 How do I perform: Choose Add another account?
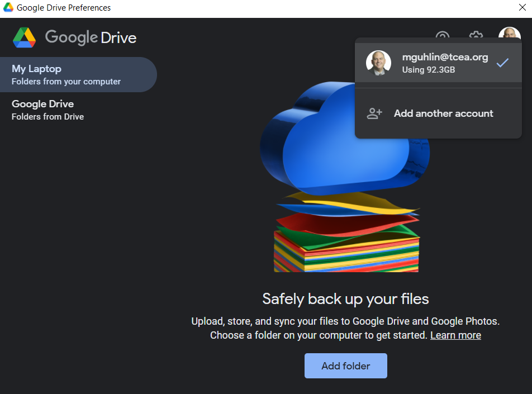coord(438,113)
